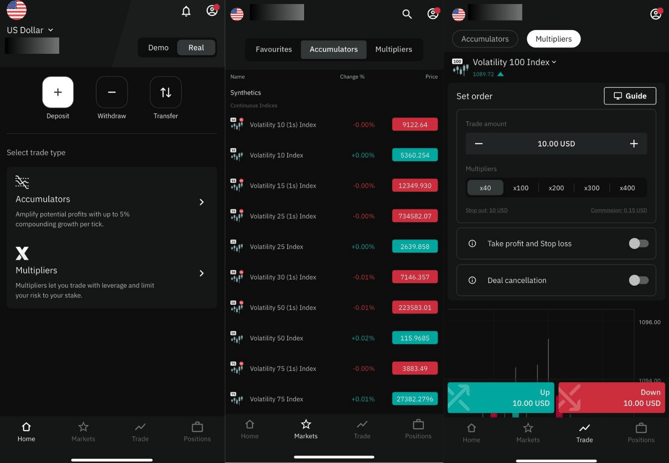Tap the Deposit plus icon
Viewport: 669px width, 463px height.
[x=58, y=92]
